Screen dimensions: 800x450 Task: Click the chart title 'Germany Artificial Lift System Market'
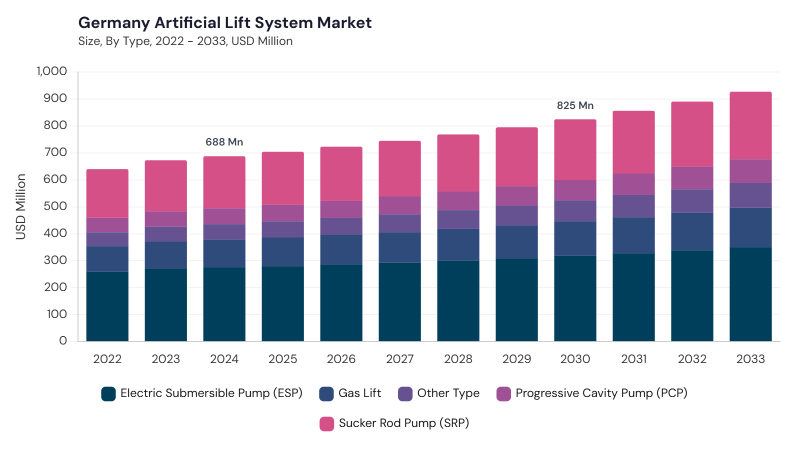tap(225, 22)
